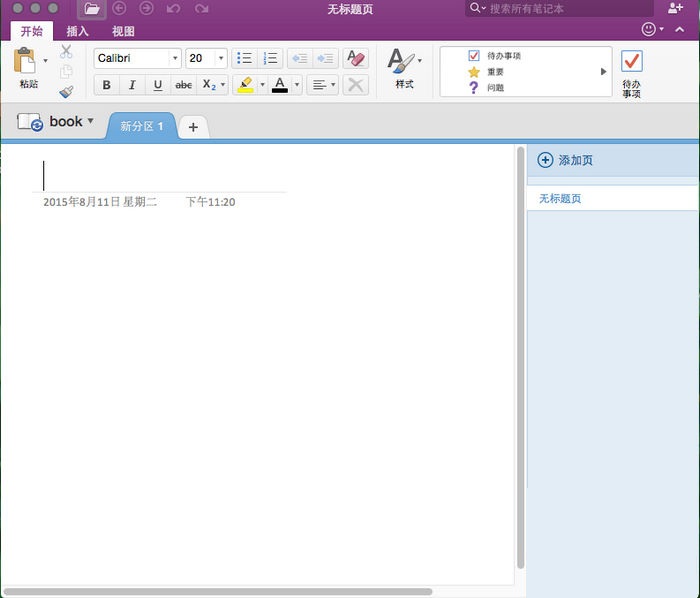
Task: Toggle subscript formatting
Action: coord(208,85)
